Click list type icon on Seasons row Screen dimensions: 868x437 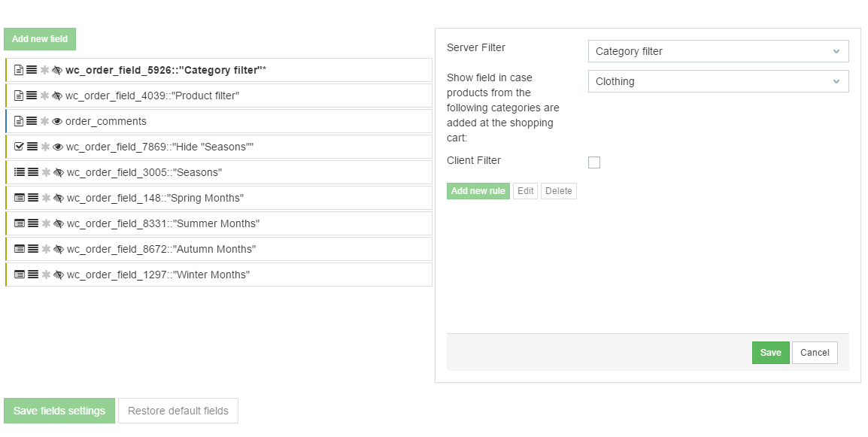point(20,173)
